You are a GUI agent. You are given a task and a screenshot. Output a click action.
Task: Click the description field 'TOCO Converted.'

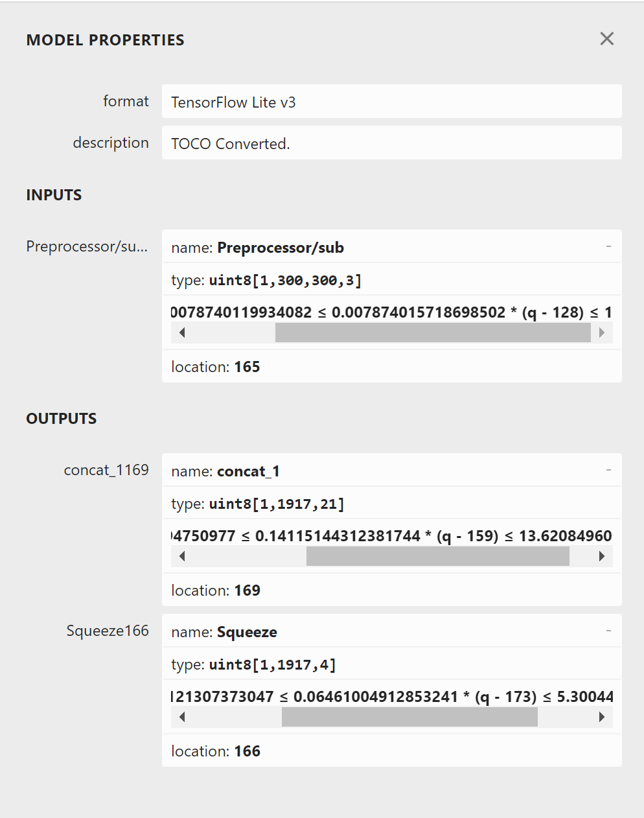391,143
